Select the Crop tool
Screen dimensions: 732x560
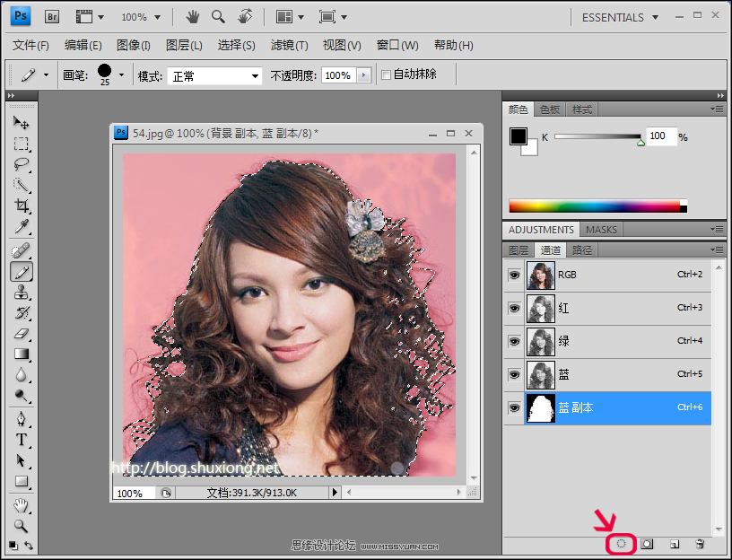tap(21, 206)
